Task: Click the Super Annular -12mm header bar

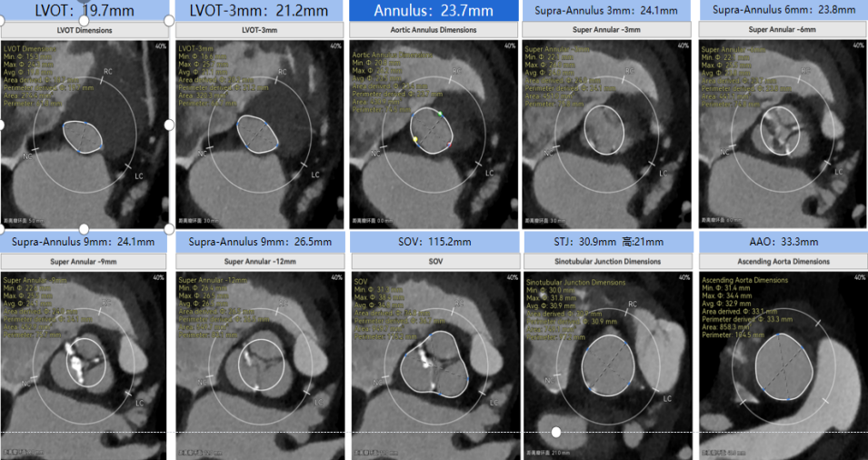Action: (x=259, y=261)
